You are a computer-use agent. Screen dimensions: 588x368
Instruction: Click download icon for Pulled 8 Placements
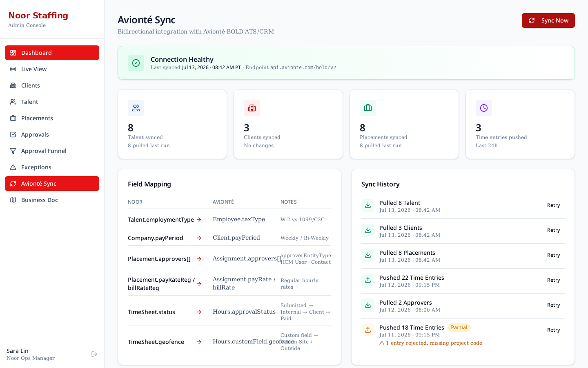(368, 255)
